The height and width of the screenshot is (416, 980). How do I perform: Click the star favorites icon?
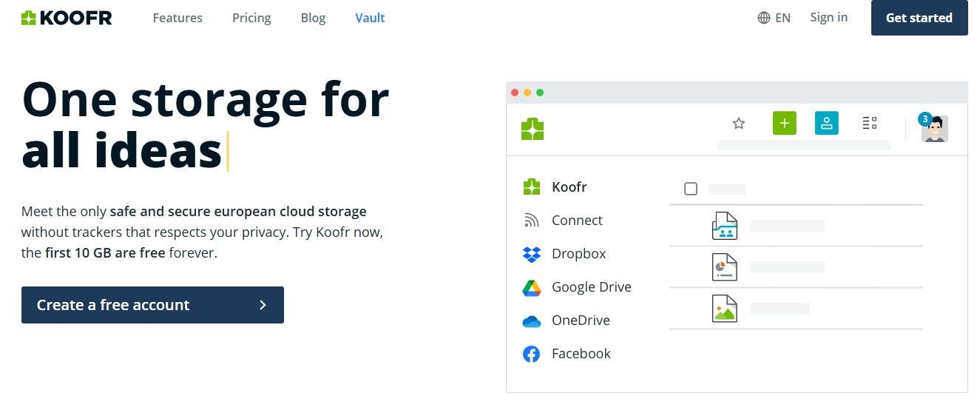pyautogui.click(x=738, y=123)
